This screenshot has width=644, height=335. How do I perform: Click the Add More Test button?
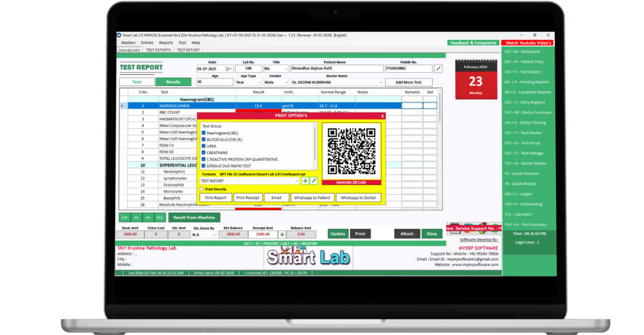pyautogui.click(x=409, y=82)
